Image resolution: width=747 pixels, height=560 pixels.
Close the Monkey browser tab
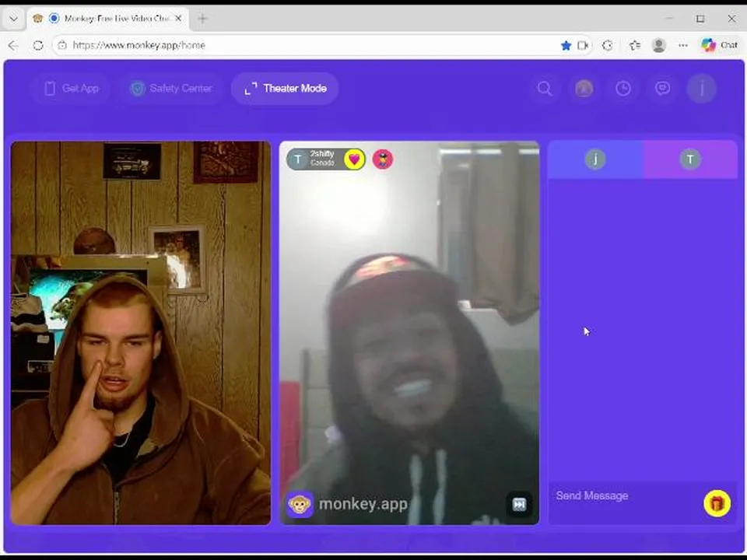(178, 19)
